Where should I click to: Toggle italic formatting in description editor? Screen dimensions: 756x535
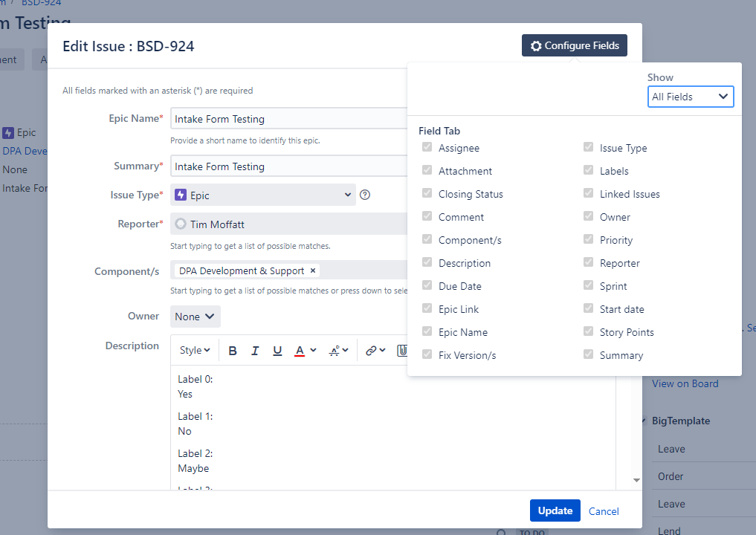point(255,351)
